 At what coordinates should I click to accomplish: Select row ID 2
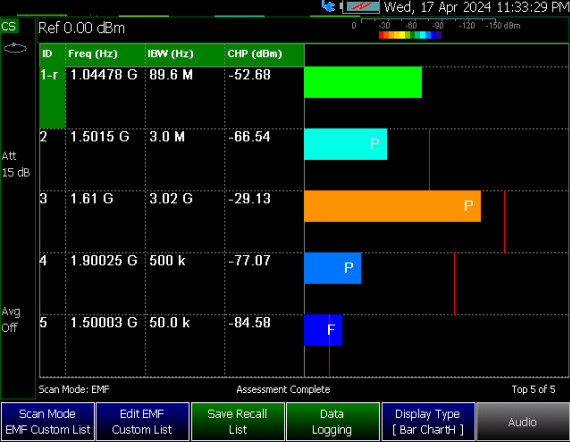(43, 137)
